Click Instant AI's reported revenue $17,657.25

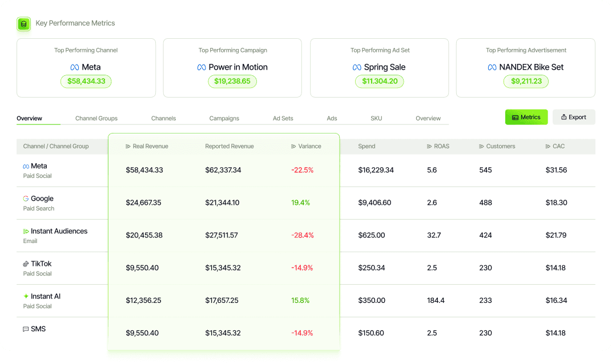coord(222,301)
